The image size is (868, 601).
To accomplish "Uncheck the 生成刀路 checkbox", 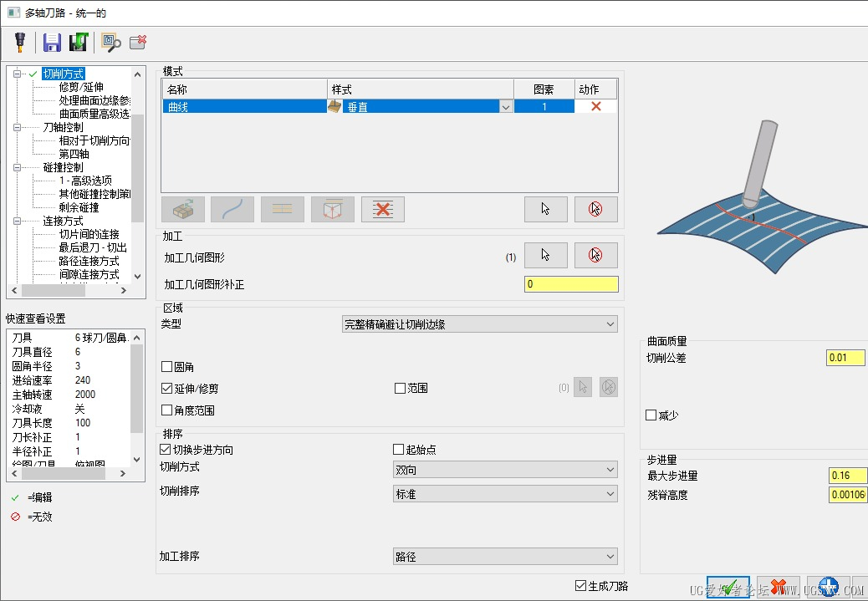I will tap(580, 585).
